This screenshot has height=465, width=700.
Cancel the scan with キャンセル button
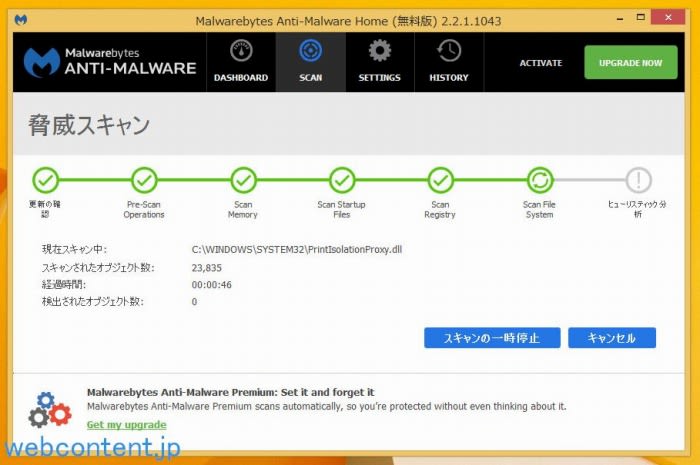pos(612,338)
